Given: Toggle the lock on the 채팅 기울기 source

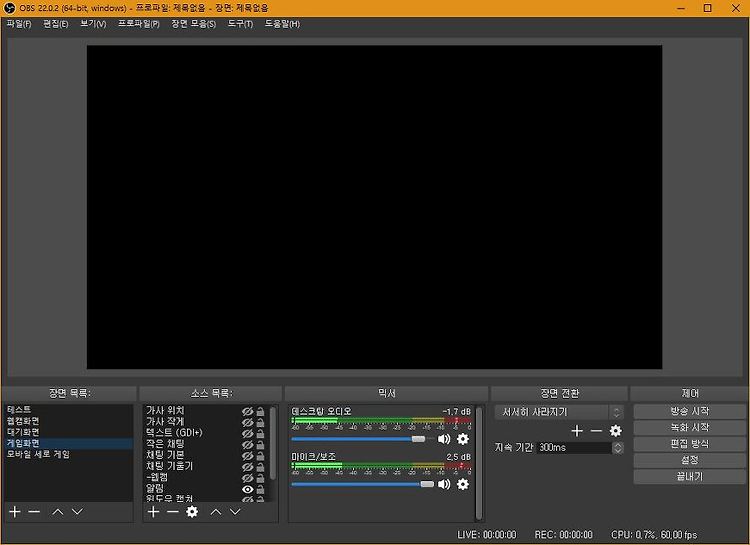Looking at the screenshot, I should pyautogui.click(x=260, y=466).
